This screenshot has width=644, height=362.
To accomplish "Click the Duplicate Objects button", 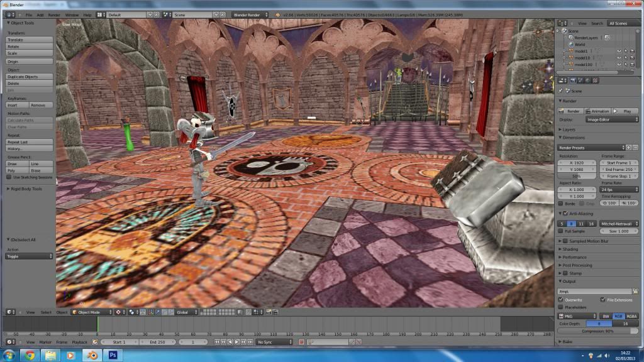I will (x=29, y=77).
